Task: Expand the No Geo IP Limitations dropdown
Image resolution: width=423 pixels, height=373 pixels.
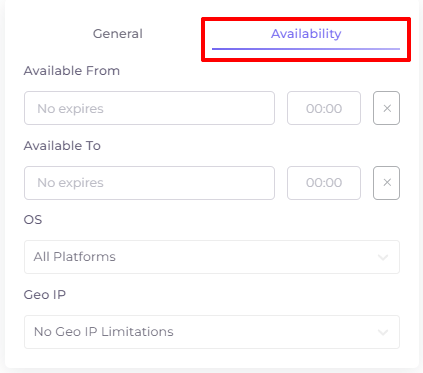Action: coord(212,332)
